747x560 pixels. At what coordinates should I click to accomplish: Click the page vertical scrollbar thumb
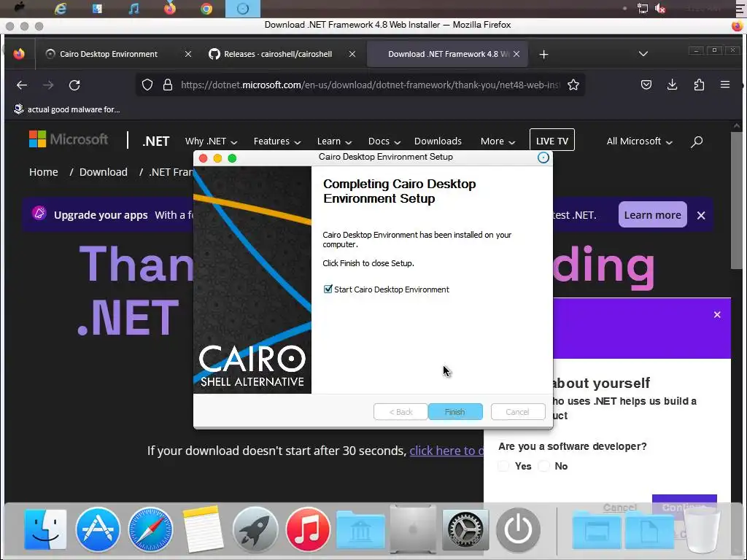(736, 200)
